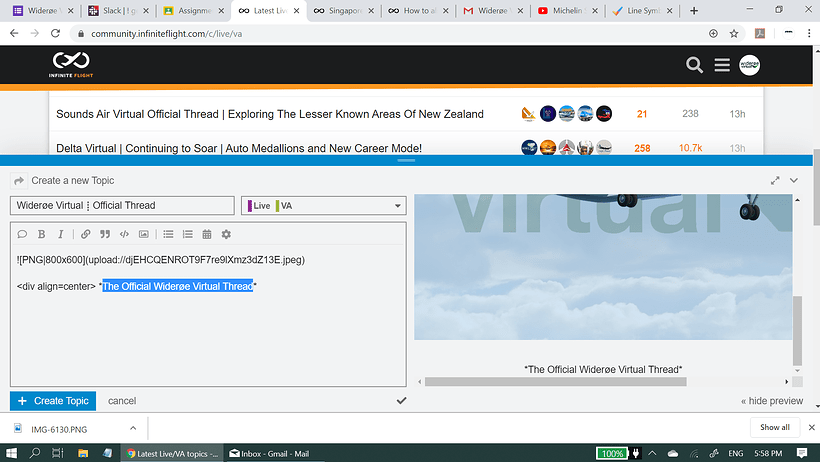Click the draft saved checkmark icon
820x462 pixels.
401,401
